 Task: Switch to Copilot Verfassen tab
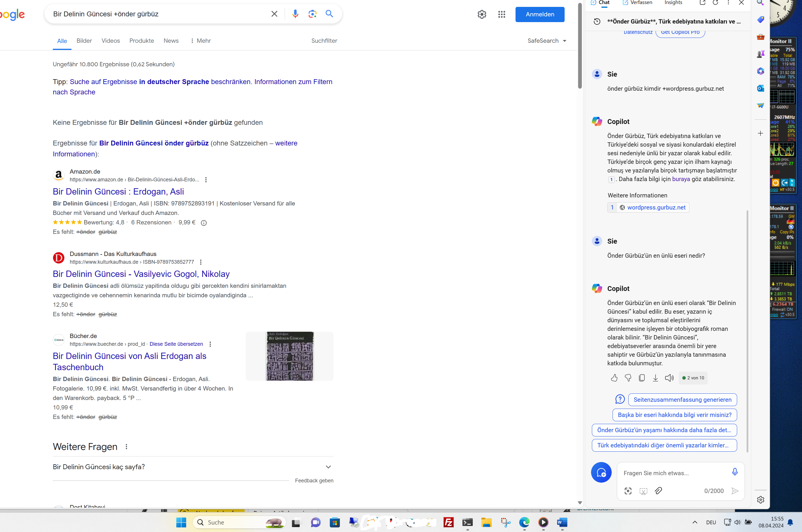coord(638,3)
